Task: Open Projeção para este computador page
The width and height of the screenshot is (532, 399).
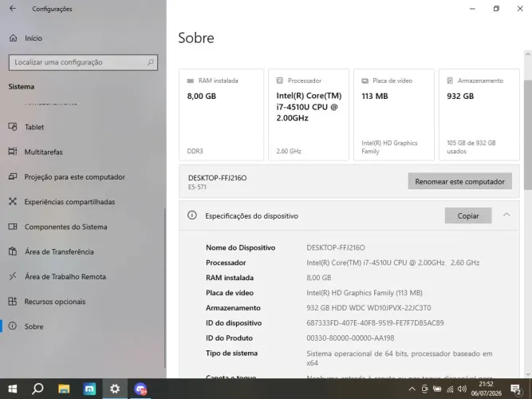Action: pos(83,176)
